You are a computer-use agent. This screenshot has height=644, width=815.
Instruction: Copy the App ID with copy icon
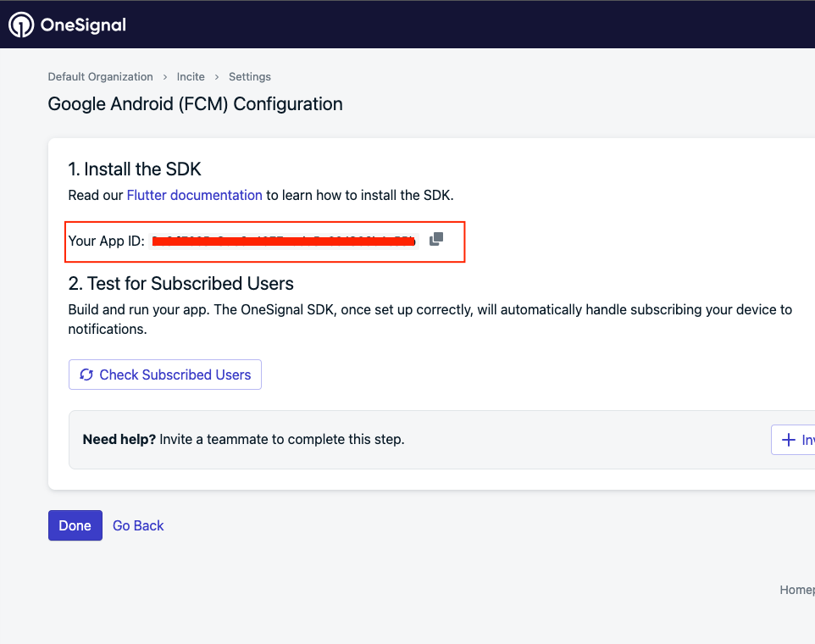[x=436, y=240]
